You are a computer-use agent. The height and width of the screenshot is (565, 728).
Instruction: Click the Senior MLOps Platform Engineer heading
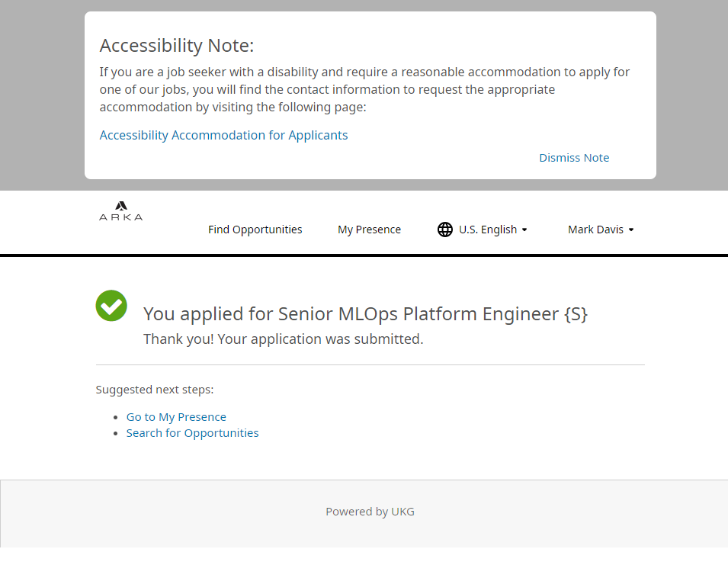[365, 313]
